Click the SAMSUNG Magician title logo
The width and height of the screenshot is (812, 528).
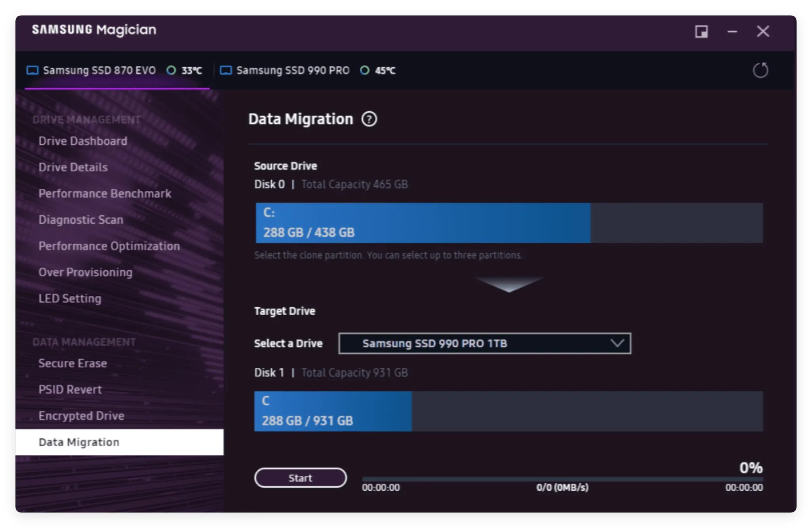click(x=94, y=30)
